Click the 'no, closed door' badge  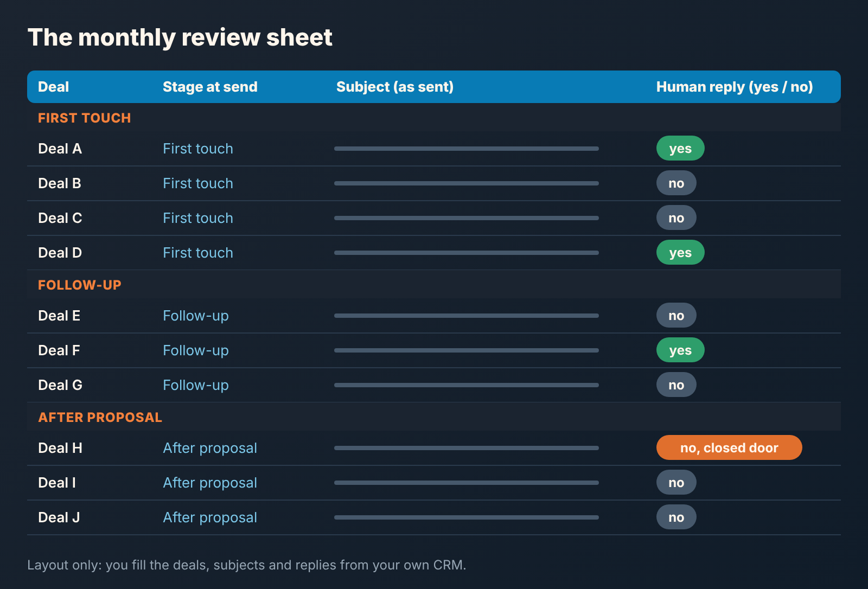tap(729, 447)
